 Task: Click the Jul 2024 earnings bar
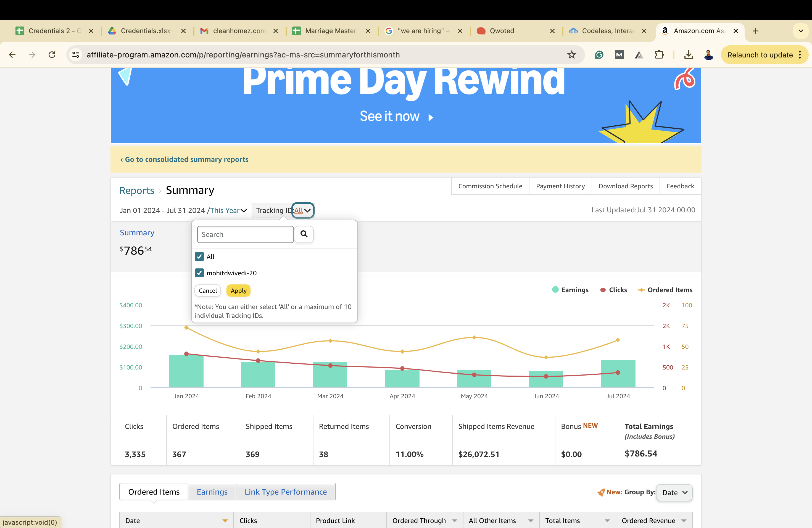618,374
